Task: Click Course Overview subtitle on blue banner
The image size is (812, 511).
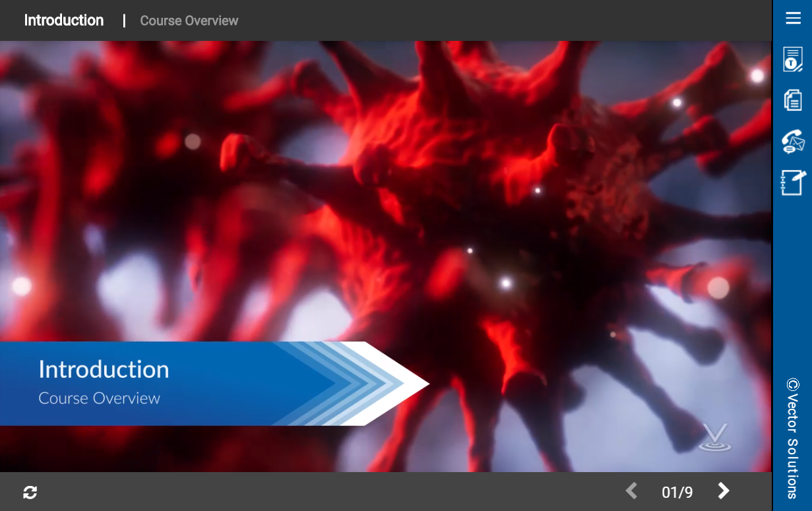Action: coord(100,398)
